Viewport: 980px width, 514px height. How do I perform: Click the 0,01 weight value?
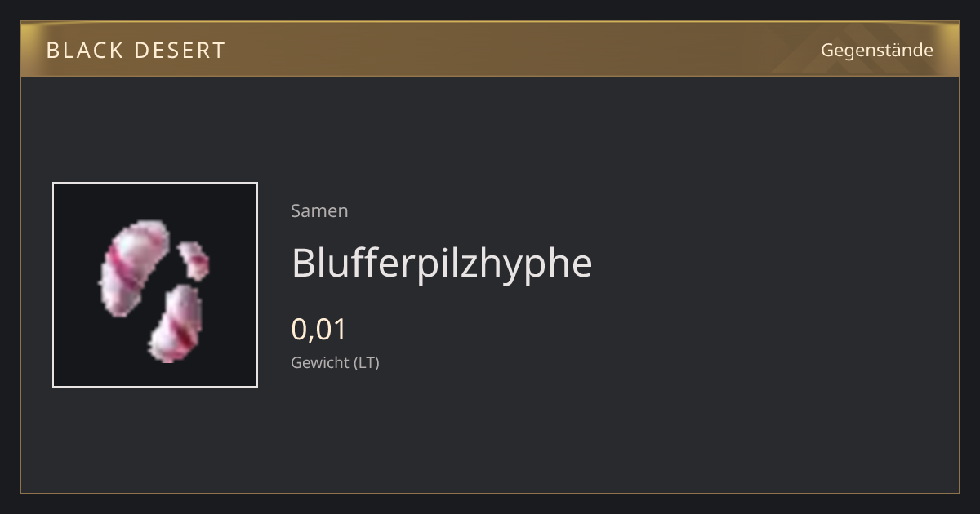[x=319, y=329]
